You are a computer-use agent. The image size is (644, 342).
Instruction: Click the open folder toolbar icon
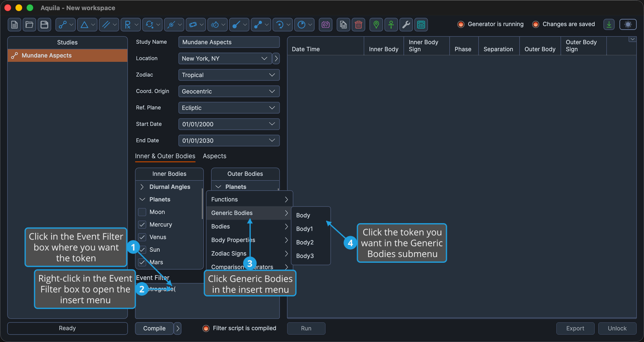pos(29,25)
